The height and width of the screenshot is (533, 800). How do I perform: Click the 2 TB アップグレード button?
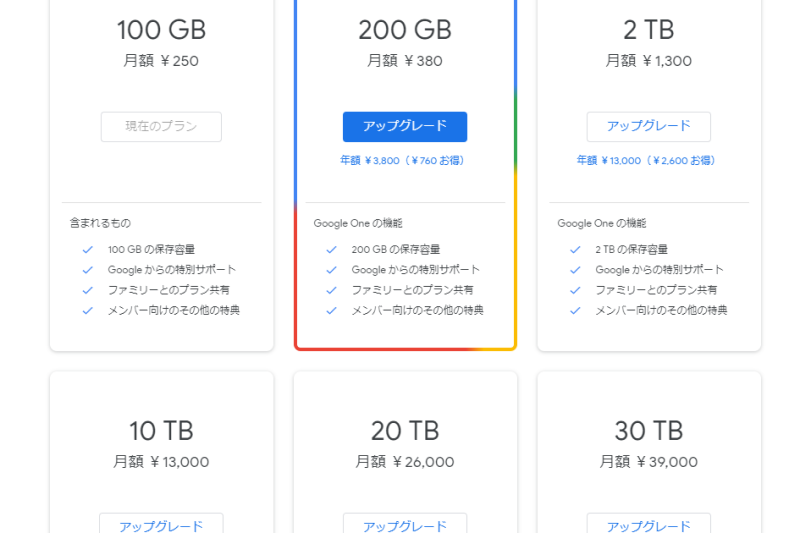pyautogui.click(x=648, y=126)
